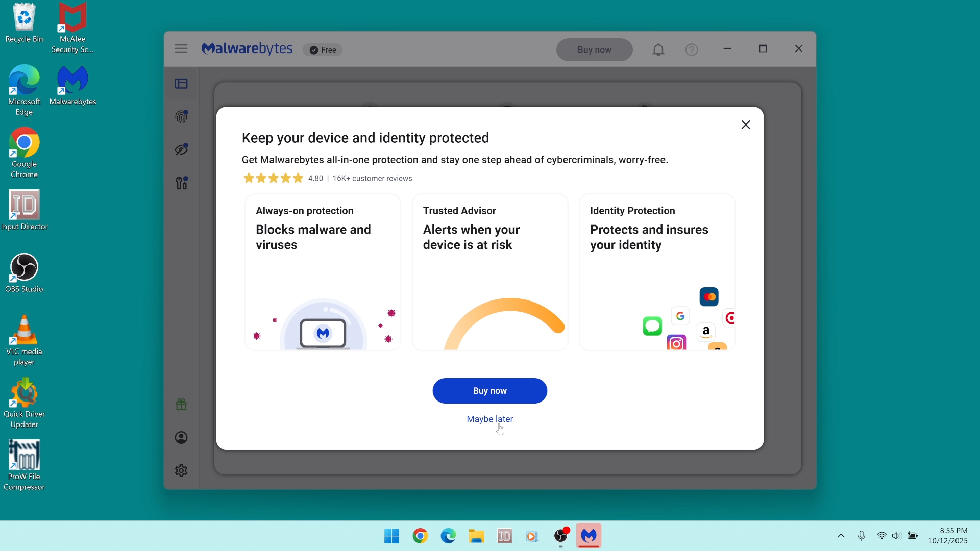The image size is (980, 551).
Task: Select the Trusted Advisor card
Action: coord(490,272)
